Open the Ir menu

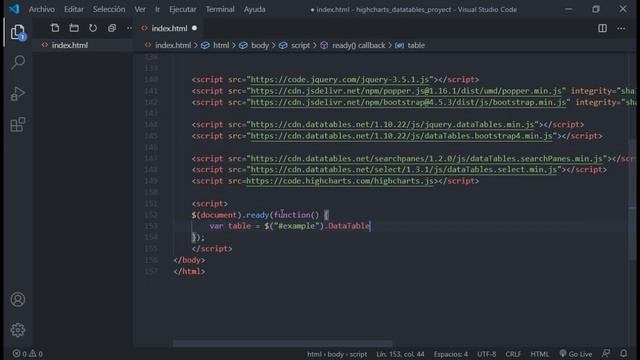pyautogui.click(x=157, y=9)
